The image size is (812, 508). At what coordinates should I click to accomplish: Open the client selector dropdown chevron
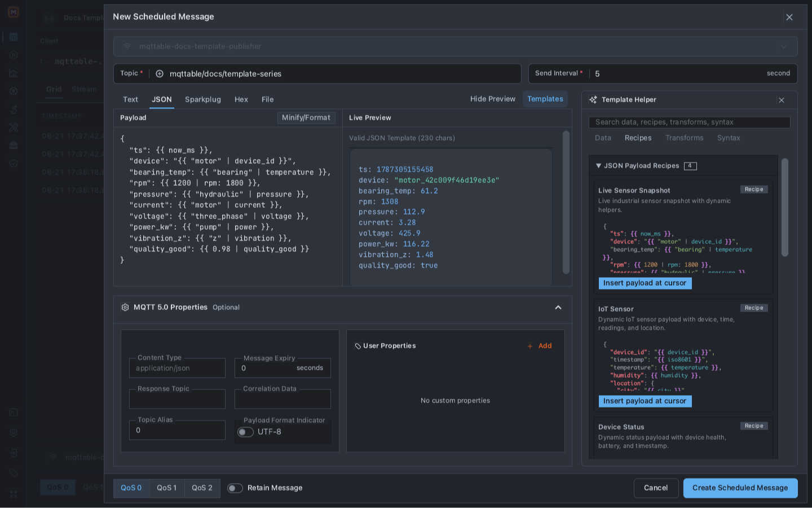[784, 47]
